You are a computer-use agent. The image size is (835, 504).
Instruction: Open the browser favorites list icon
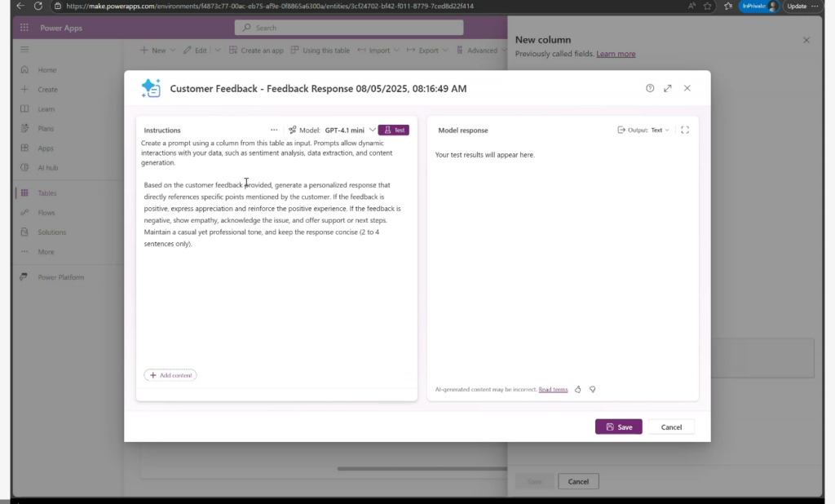point(728,6)
